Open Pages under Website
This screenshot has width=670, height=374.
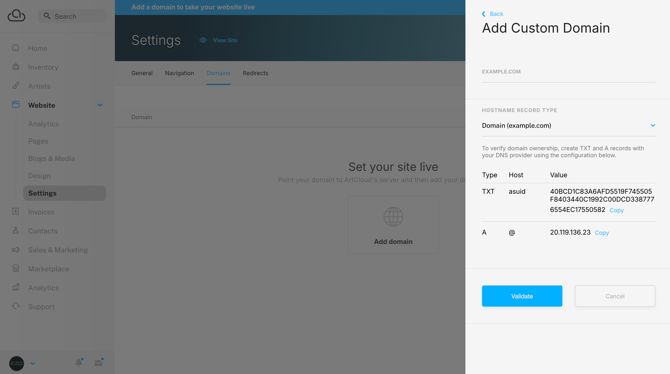coord(38,141)
